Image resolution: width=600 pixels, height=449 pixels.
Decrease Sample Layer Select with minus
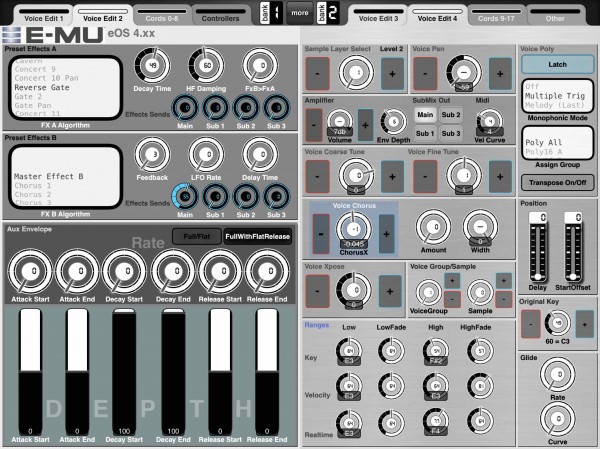coord(317,73)
